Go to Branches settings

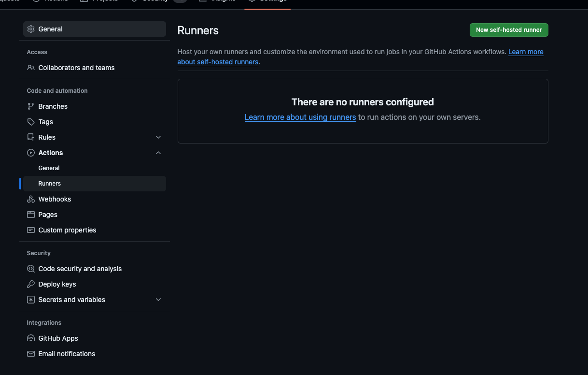[x=95, y=106]
